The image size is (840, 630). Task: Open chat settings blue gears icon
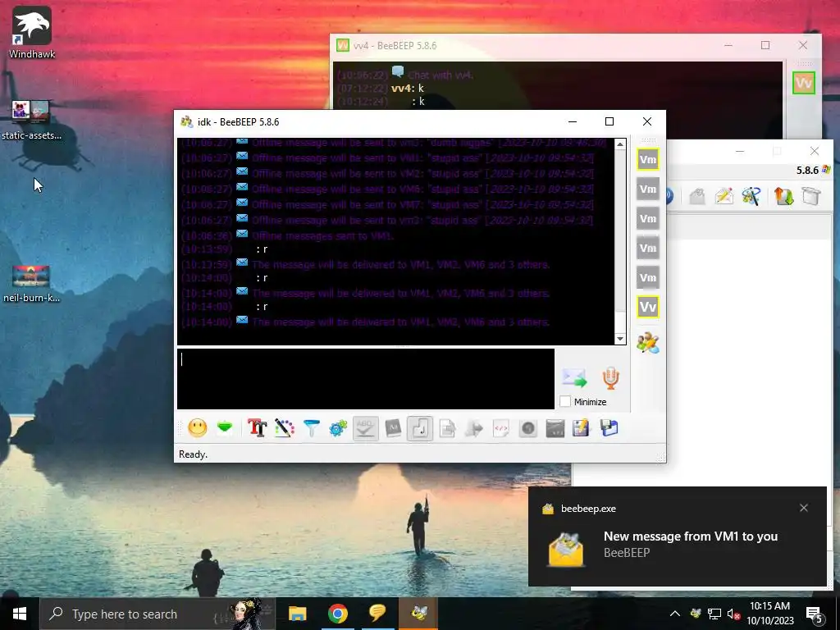(x=338, y=428)
